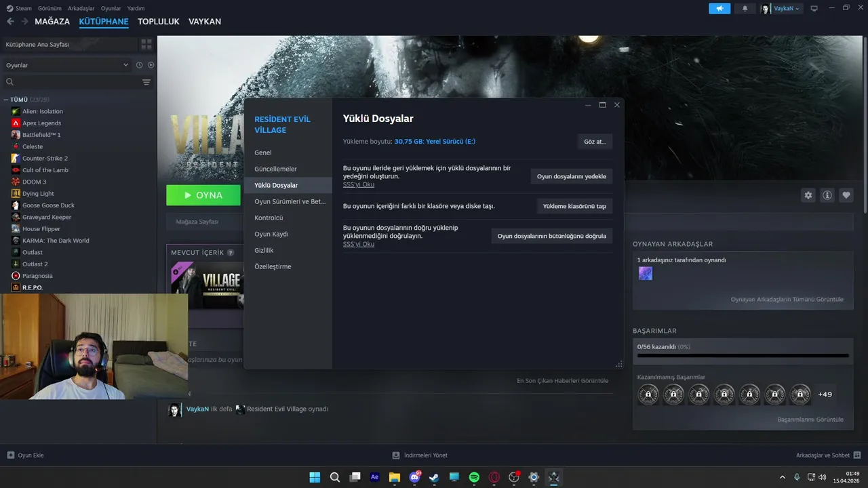Go back with Steam back arrow
Image resolution: width=868 pixels, height=488 pixels.
click(10, 22)
